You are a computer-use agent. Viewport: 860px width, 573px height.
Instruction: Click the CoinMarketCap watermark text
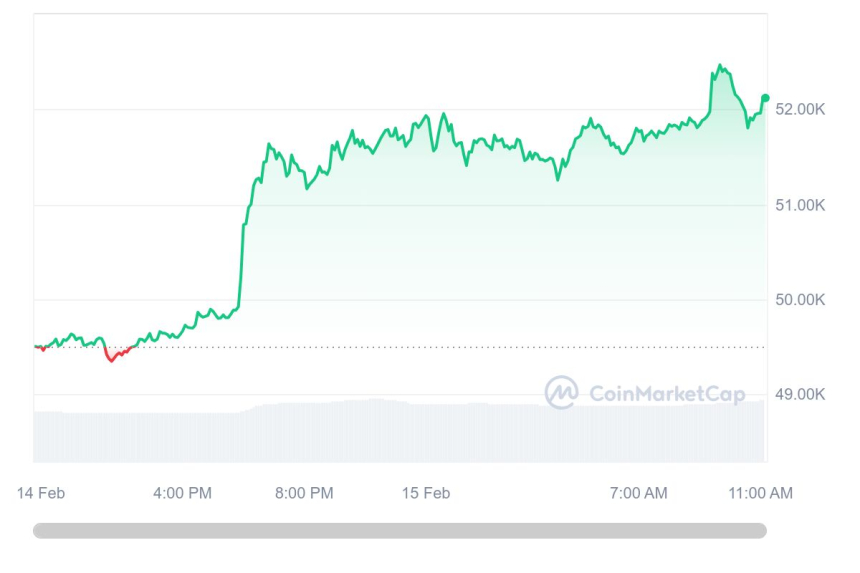tap(667, 394)
